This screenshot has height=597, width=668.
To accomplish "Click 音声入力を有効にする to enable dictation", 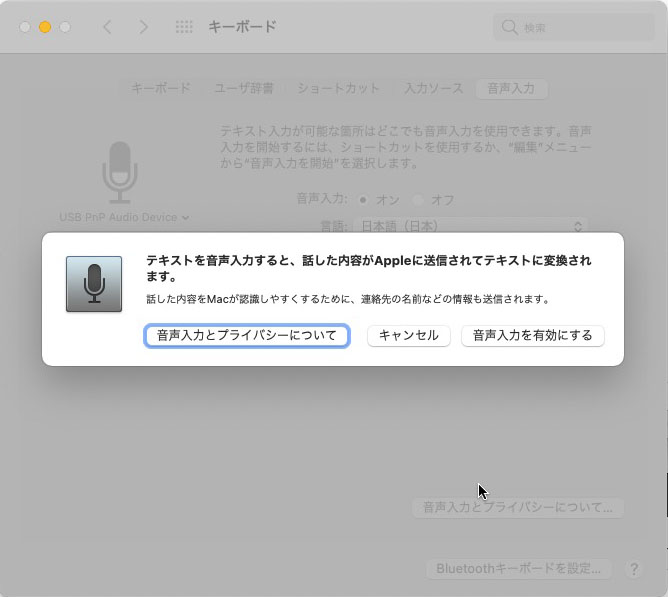I will point(533,336).
